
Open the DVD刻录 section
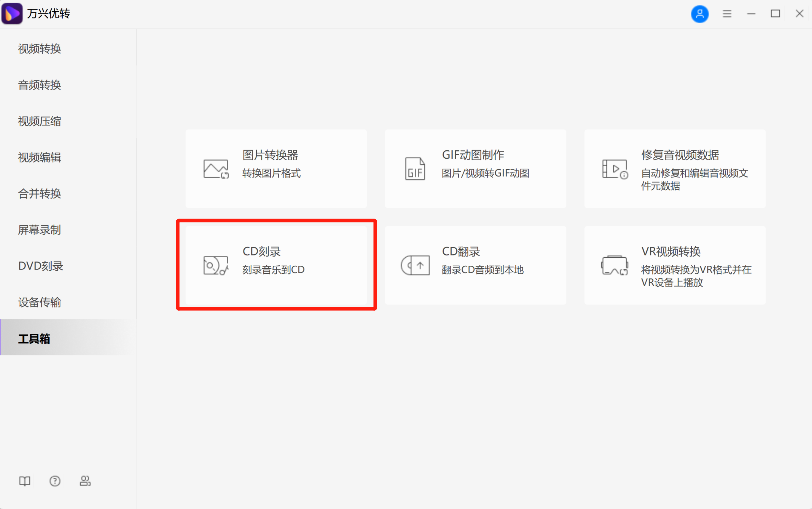pos(40,266)
